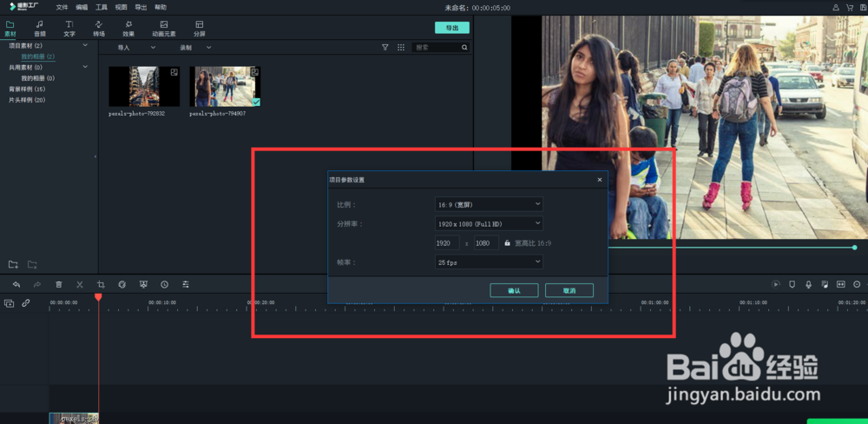Click the zoom out minus icon
868x424 pixels.
(858, 284)
